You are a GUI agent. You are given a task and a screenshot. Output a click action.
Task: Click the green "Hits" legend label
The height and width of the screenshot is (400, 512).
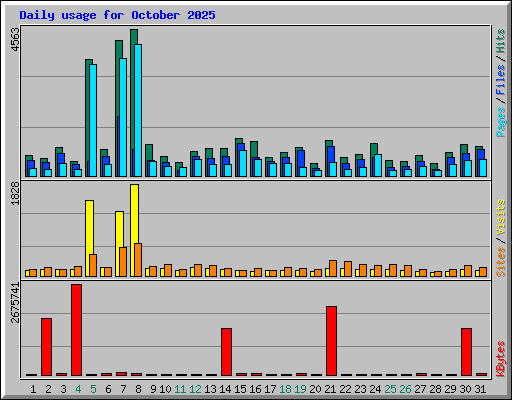pyautogui.click(x=500, y=41)
